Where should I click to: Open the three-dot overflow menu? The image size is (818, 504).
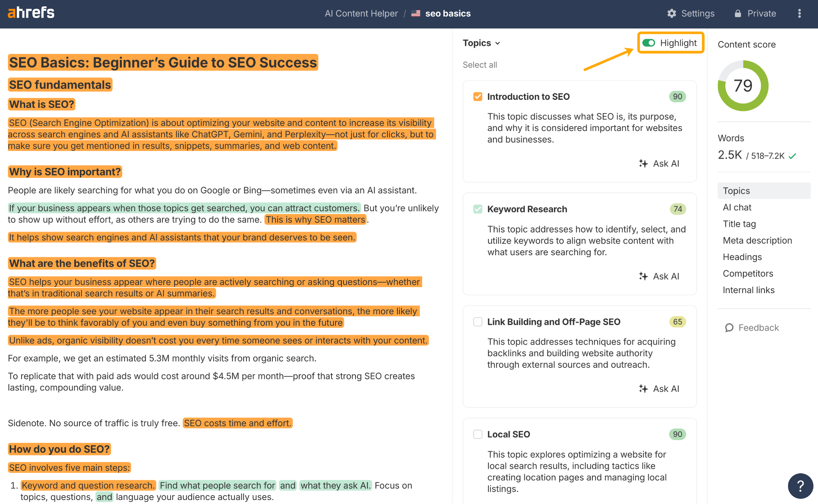click(800, 13)
